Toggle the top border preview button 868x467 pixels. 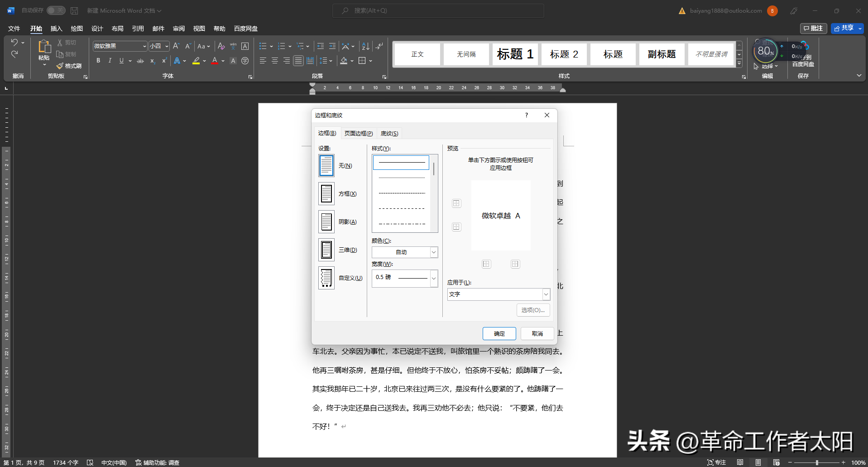(x=456, y=203)
